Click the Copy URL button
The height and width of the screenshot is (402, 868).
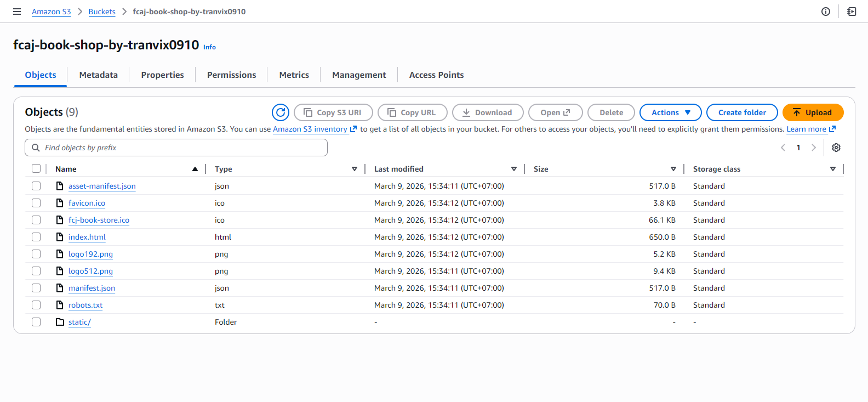413,112
